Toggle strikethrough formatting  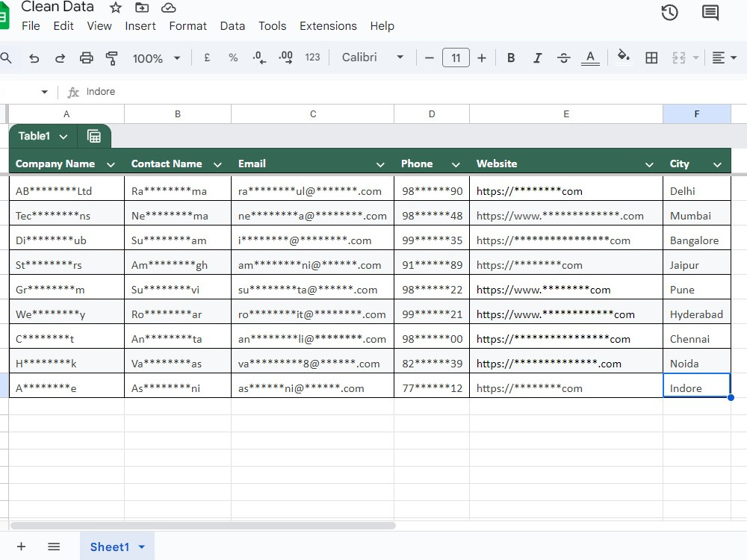[x=563, y=57]
